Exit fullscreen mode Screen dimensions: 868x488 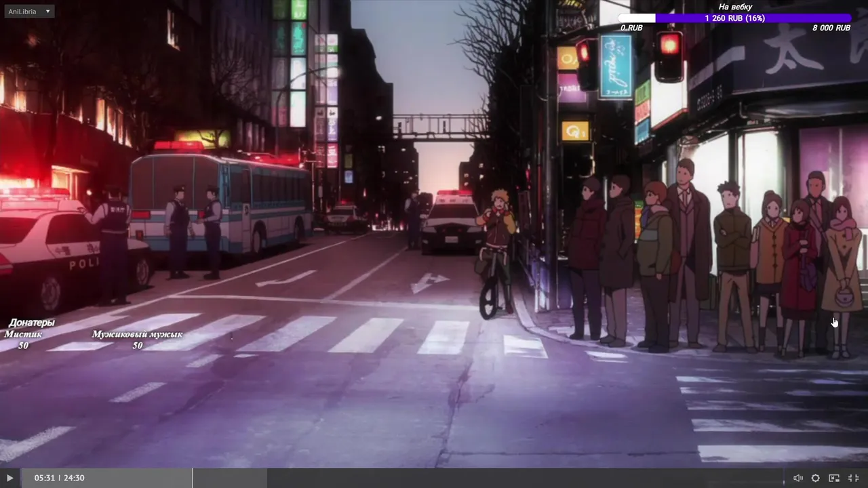tap(853, 478)
